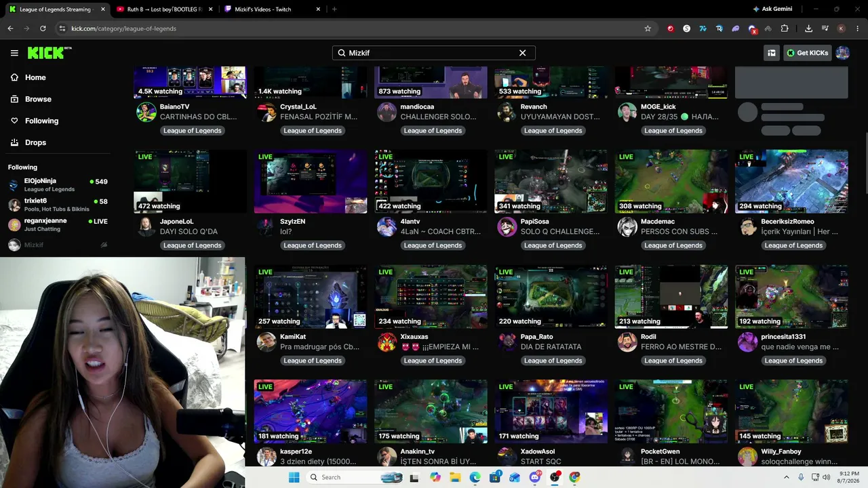Open Microsoft Edge from taskbar

pyautogui.click(x=475, y=477)
